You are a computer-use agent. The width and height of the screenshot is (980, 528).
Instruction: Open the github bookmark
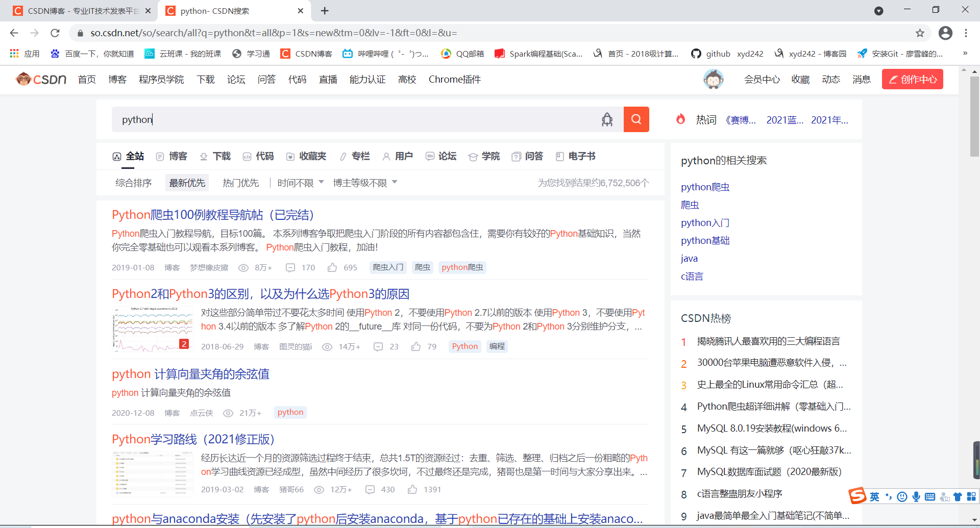[x=710, y=54]
